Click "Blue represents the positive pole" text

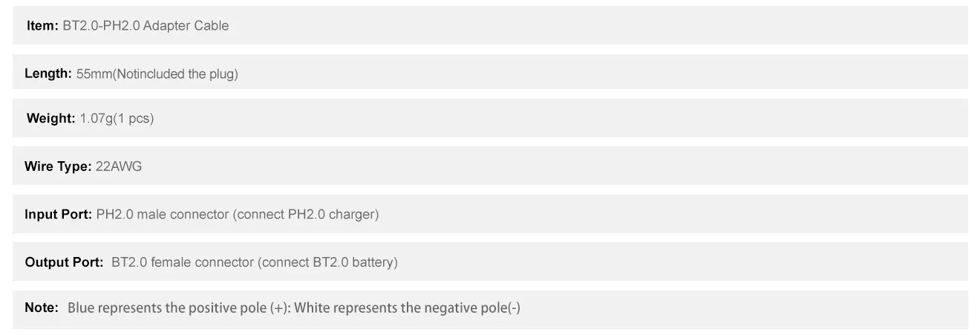click(167, 308)
